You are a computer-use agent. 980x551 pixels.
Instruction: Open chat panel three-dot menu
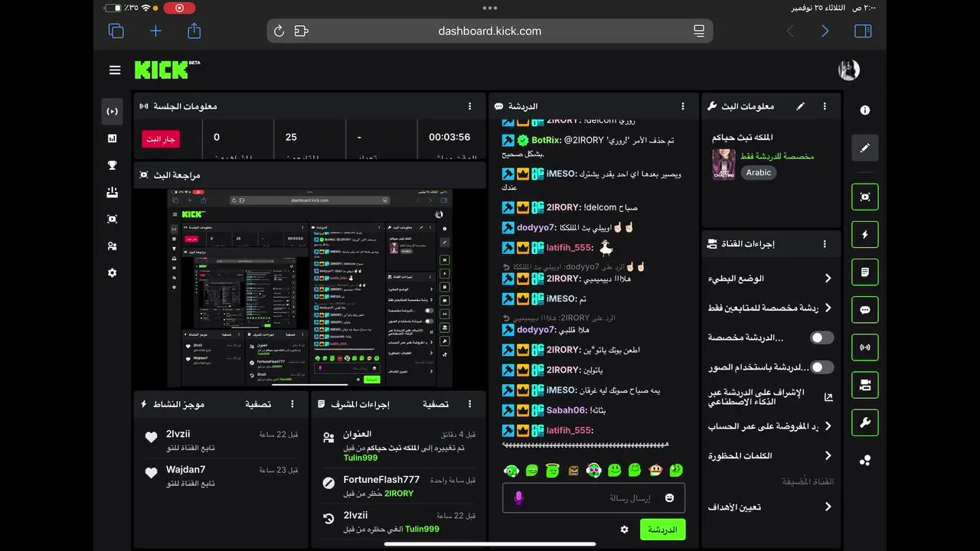click(683, 106)
